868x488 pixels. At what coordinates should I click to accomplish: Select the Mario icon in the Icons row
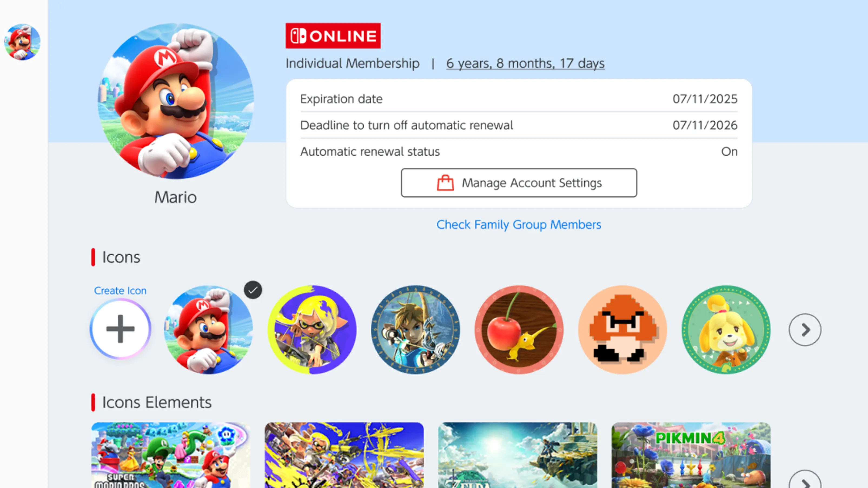[x=208, y=330]
